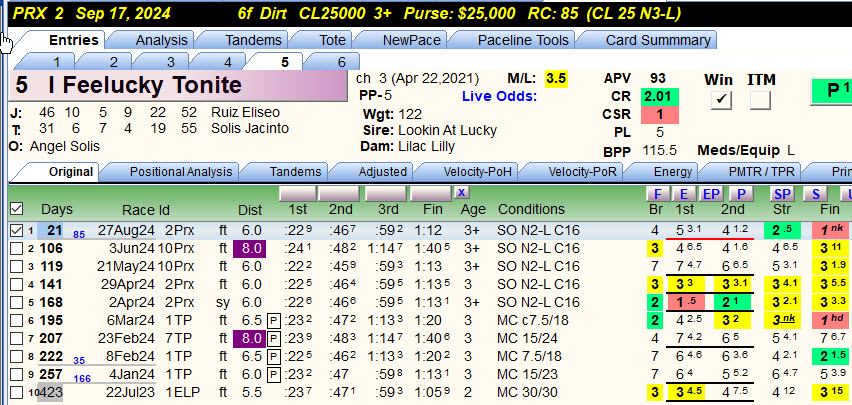Click the E filter button
This screenshot has width=852, height=405.
[x=684, y=194]
